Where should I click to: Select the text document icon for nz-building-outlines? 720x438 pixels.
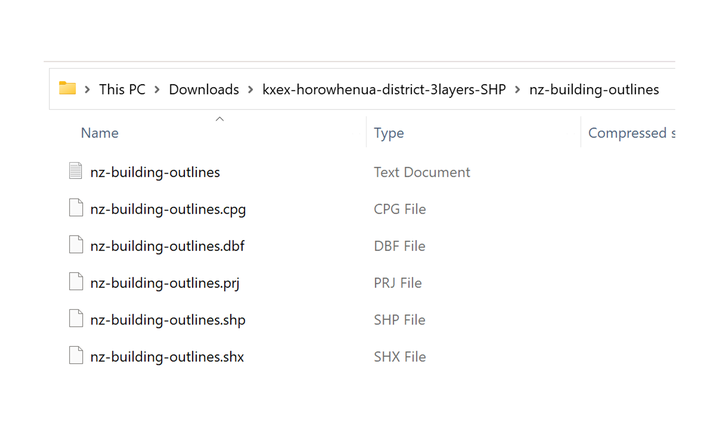(76, 171)
